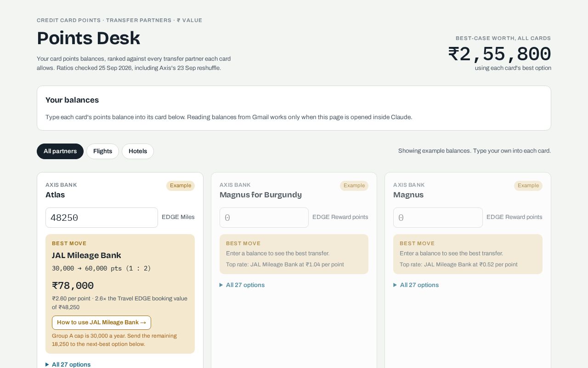Click the Atlas card name heading
Viewport: 588px width, 368px height.
(x=55, y=195)
